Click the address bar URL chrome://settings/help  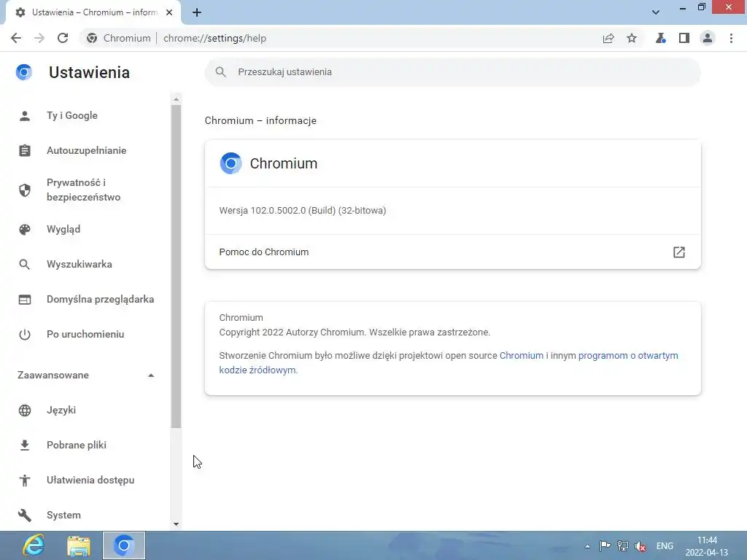pos(214,38)
